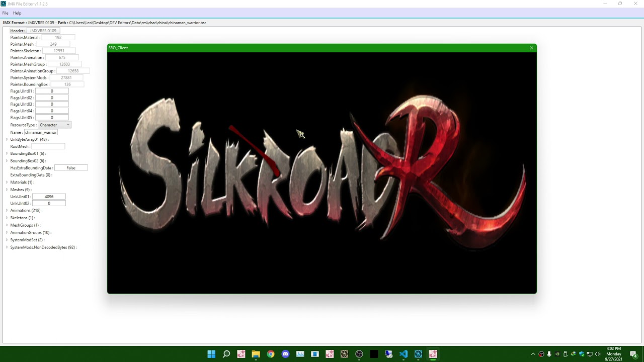The width and height of the screenshot is (644, 362).
Task: Click the Silkroad R splash image
Action: [x=322, y=172]
